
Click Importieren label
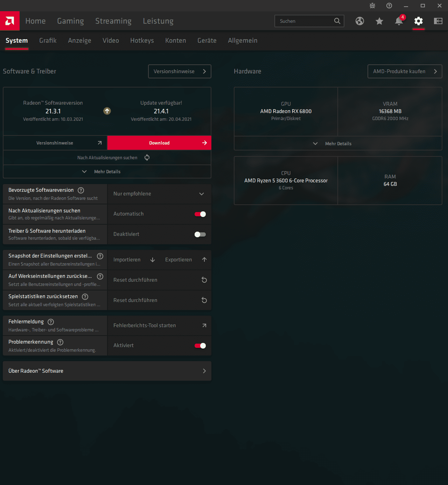(127, 260)
